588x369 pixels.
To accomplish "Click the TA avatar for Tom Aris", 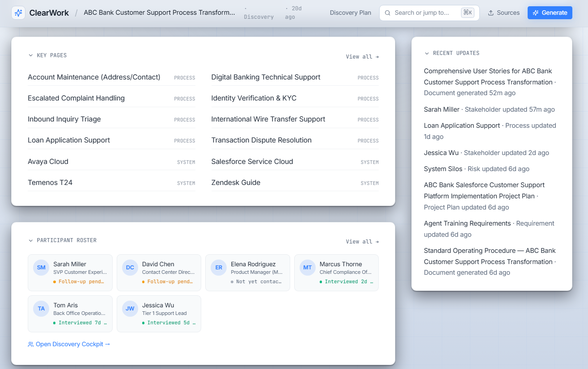I will (41, 309).
